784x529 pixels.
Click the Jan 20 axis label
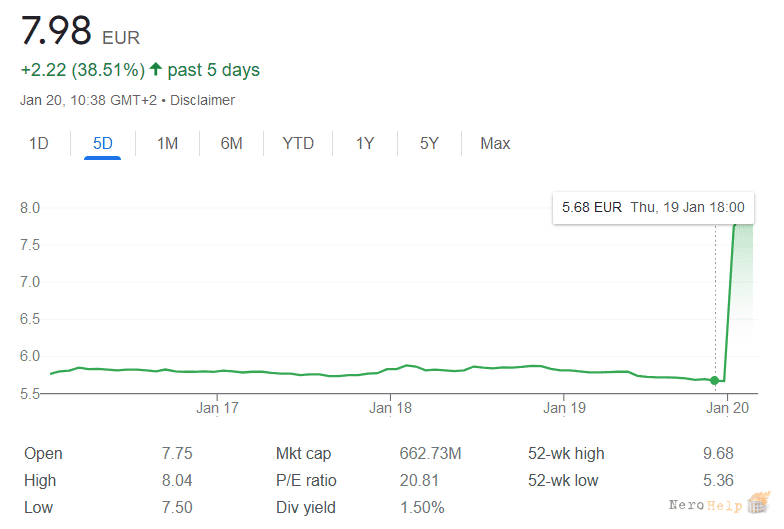point(728,408)
